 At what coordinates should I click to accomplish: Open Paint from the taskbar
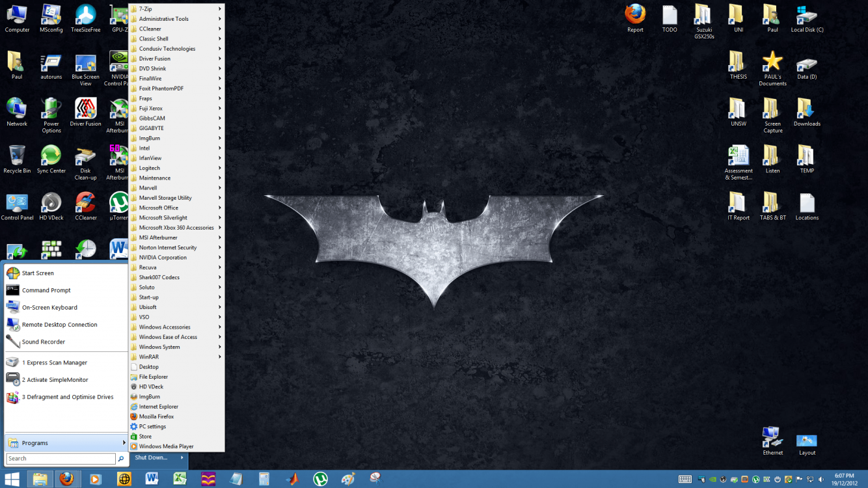(348, 479)
